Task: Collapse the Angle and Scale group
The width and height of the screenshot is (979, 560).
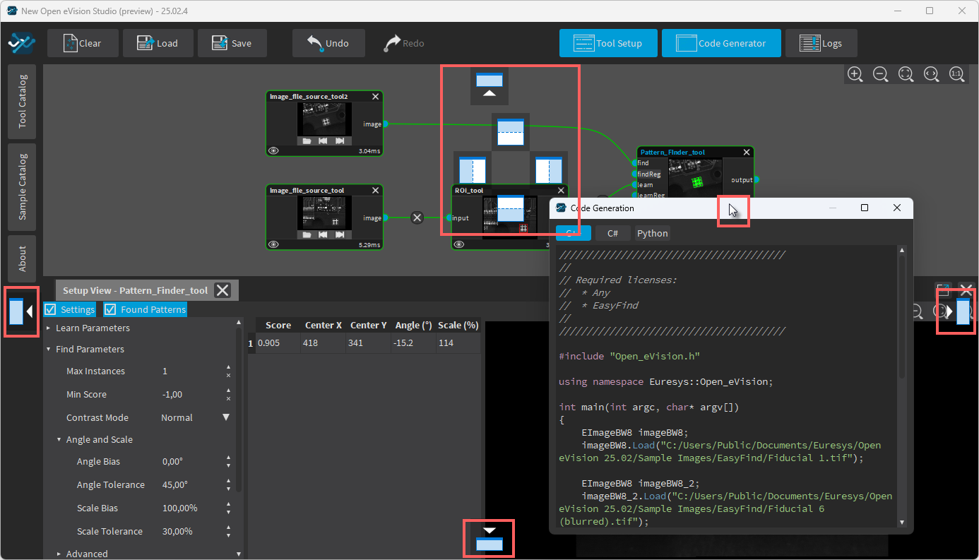Action: point(59,440)
